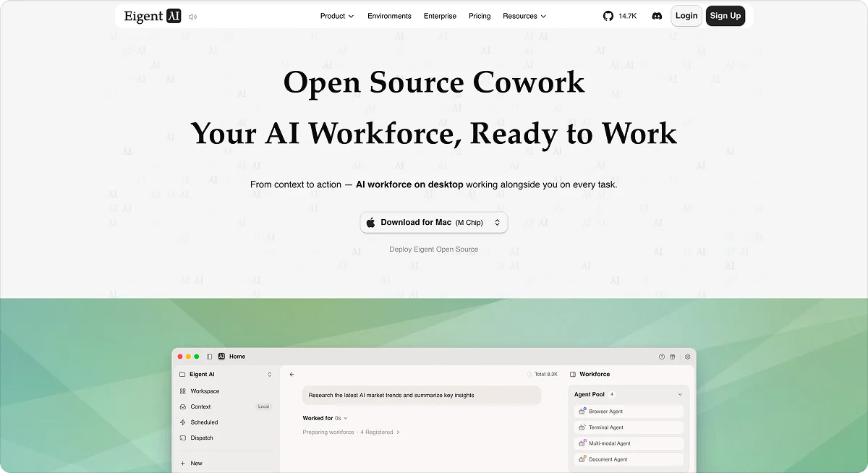Expand the Resources menu
Image resolution: width=868 pixels, height=473 pixels.
coord(524,16)
